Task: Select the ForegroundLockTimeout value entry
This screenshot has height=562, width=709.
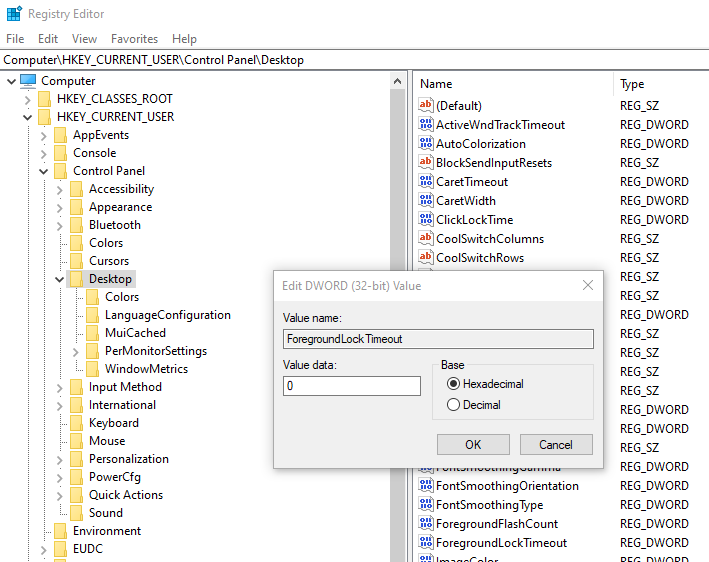Action: pos(501,543)
